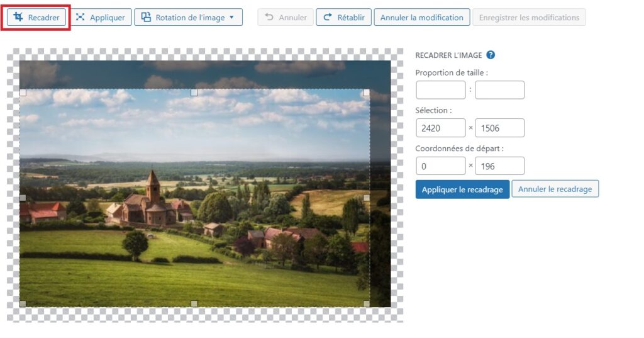Click the Annuler undo button
644x338 pixels.
click(286, 18)
